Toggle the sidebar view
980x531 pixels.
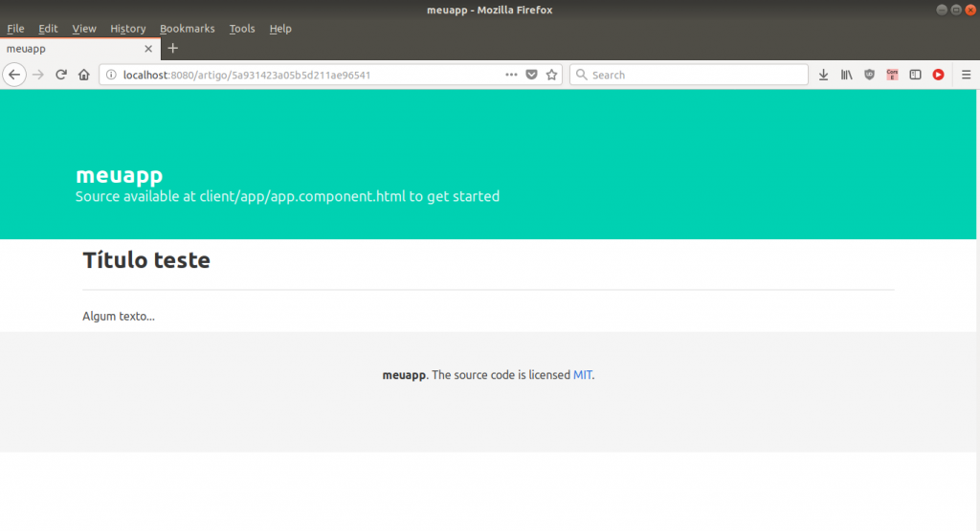click(x=915, y=75)
